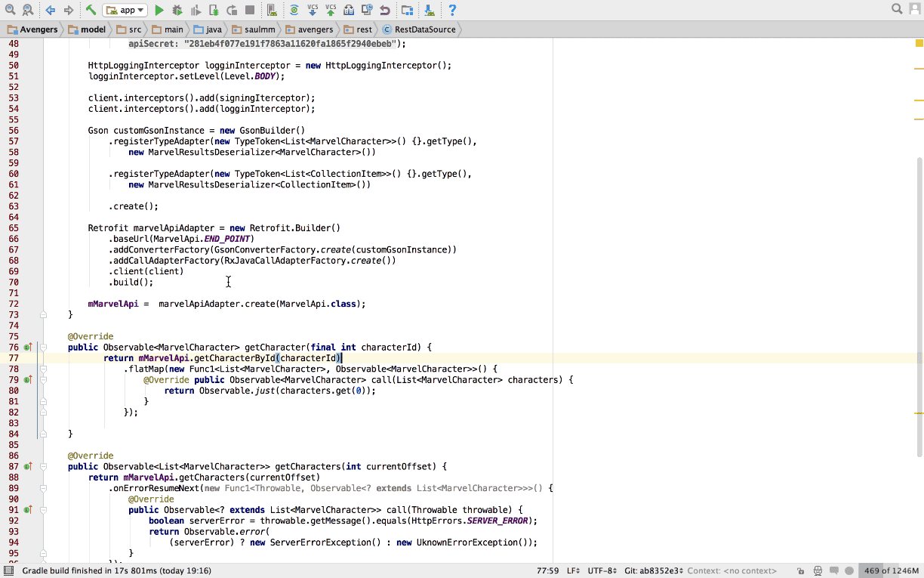
Task: Run the app with the green play button
Action: click(159, 10)
